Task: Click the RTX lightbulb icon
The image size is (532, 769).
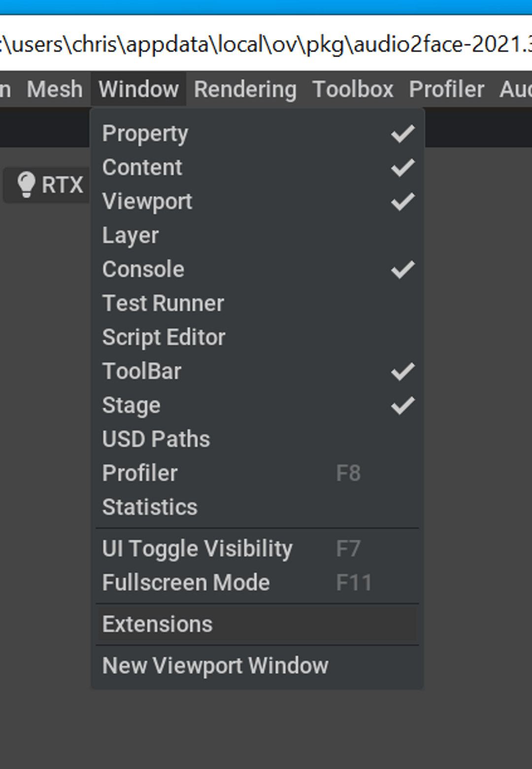Action: click(26, 185)
